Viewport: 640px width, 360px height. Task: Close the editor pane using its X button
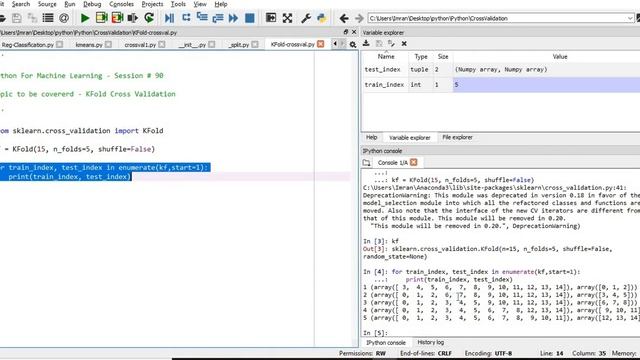pyautogui.click(x=354, y=32)
